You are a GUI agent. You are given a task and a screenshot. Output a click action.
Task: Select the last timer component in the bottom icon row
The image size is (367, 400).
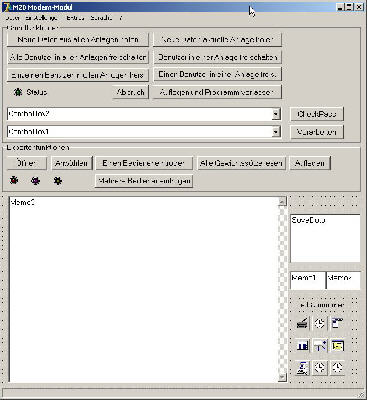[337, 368]
